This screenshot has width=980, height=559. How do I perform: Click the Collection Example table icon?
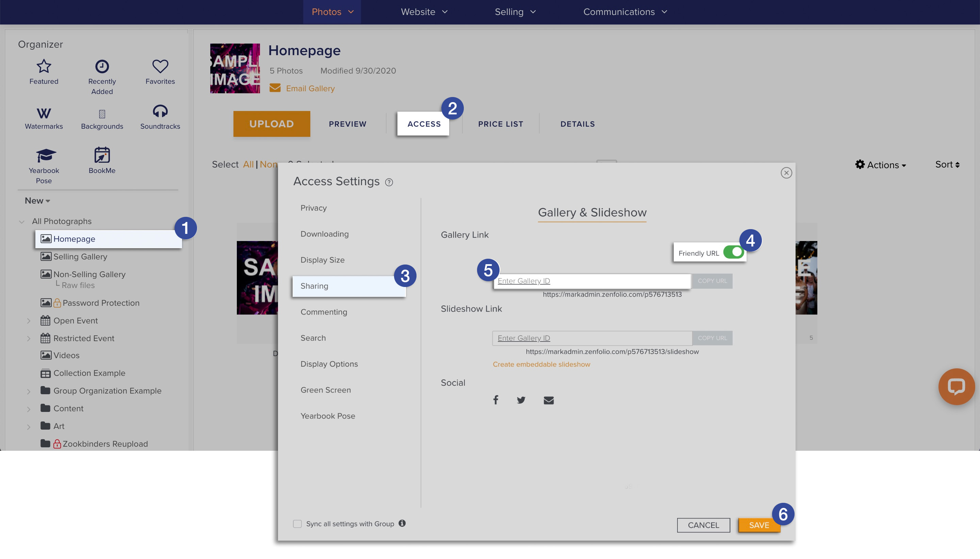(45, 373)
